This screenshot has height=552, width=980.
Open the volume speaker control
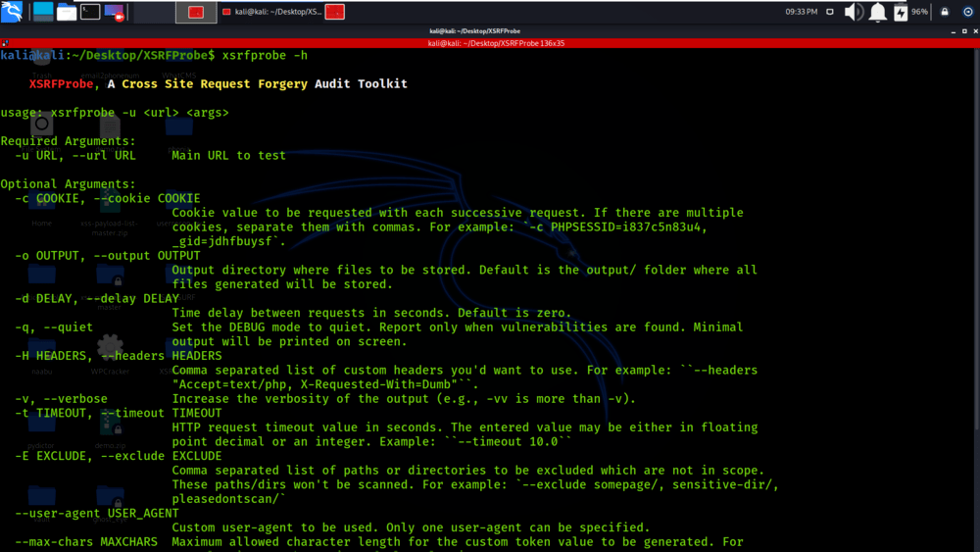point(854,11)
